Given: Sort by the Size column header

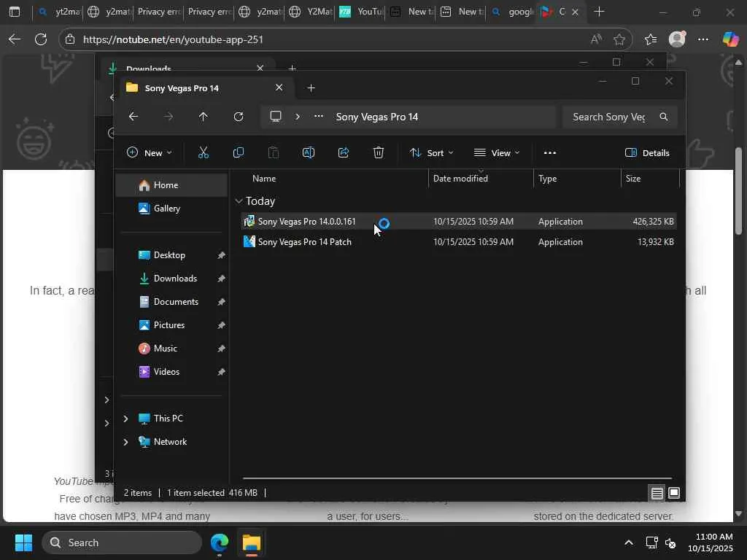Looking at the screenshot, I should click(x=632, y=179).
